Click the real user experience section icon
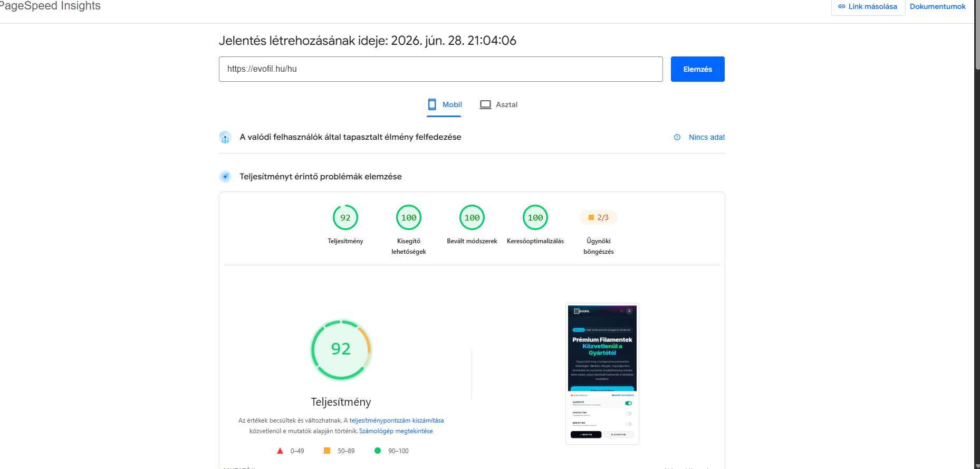 pyautogui.click(x=225, y=137)
